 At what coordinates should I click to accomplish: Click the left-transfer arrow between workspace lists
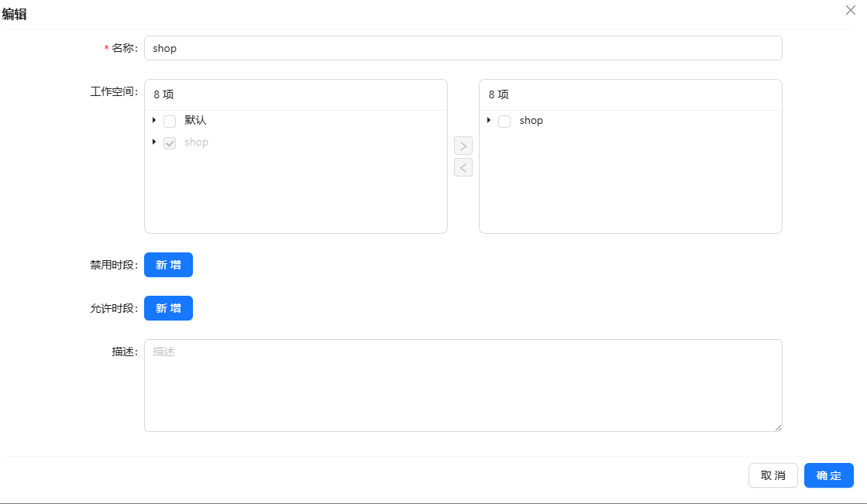(463, 167)
